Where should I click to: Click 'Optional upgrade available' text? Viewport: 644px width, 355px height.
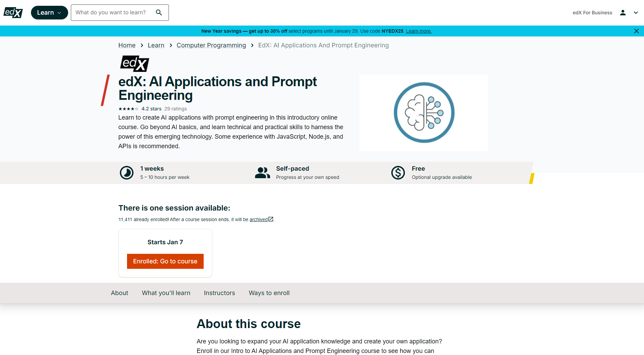pos(442,177)
